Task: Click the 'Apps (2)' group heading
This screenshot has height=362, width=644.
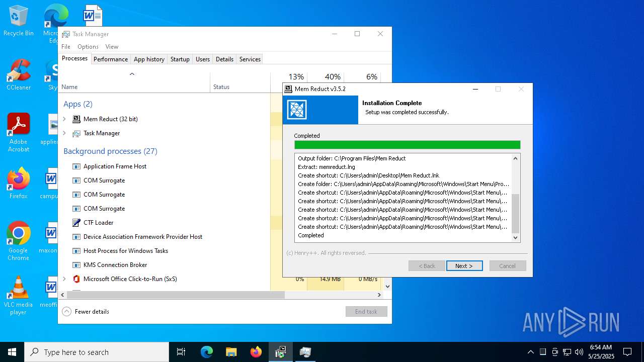Action: click(78, 104)
